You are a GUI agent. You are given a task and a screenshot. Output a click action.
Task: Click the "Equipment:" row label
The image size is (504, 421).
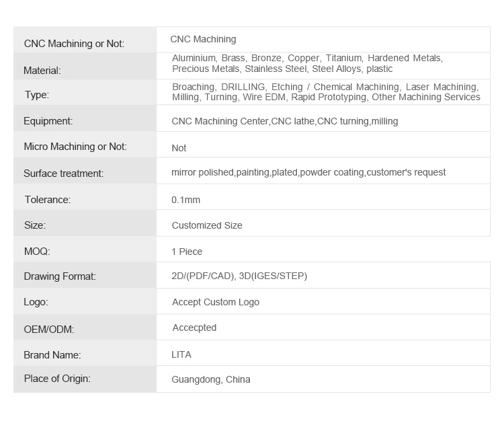pos(48,121)
